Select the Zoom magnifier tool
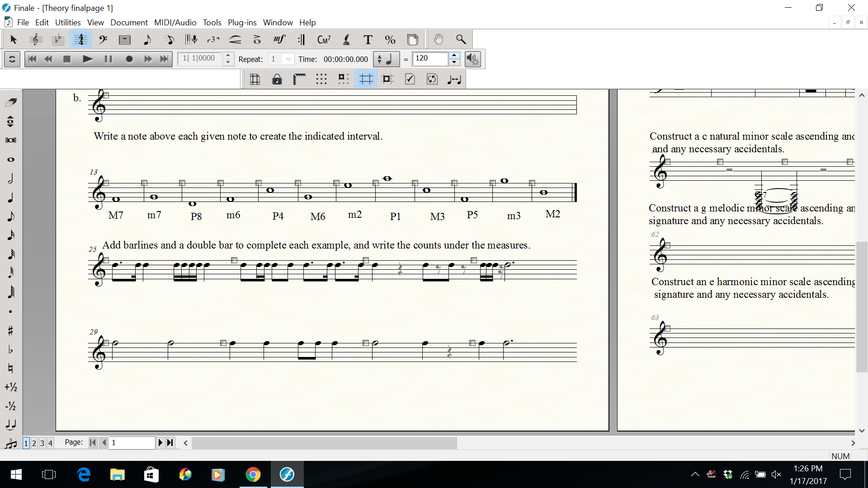 pos(461,40)
